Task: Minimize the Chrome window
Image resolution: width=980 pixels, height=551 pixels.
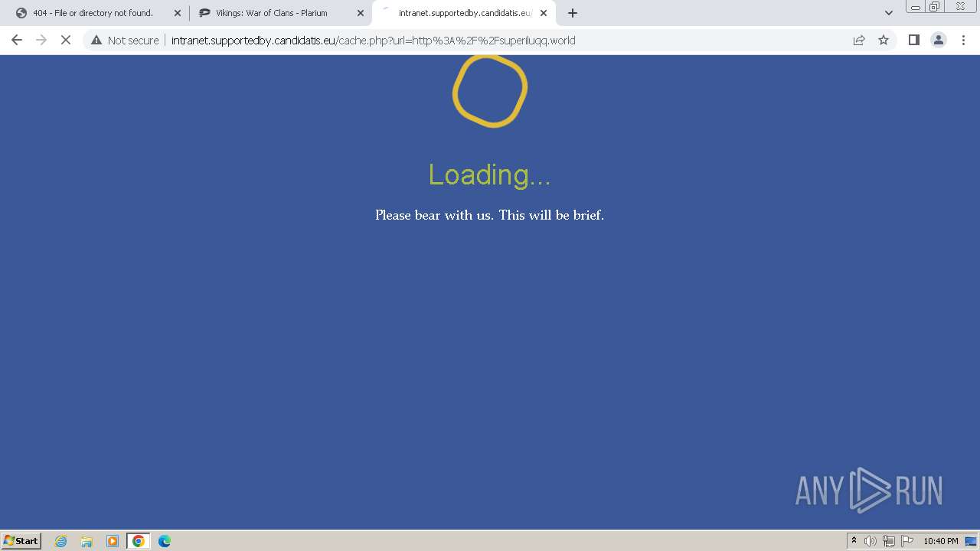Action: (x=915, y=6)
